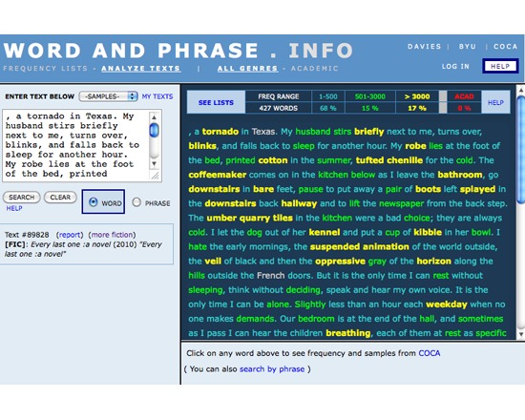Click the word husband in results
Image resolution: width=525 pixels, height=420 pixels.
[x=313, y=132]
